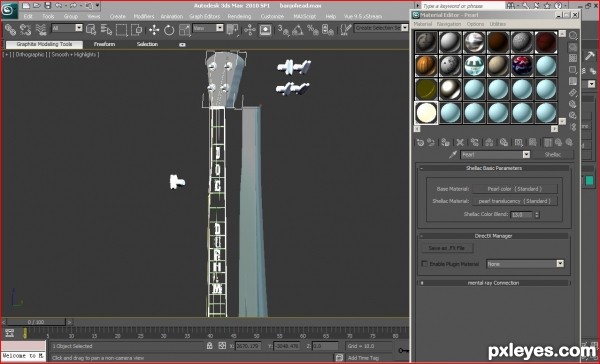Select the dark red material sample sphere

(x=546, y=42)
